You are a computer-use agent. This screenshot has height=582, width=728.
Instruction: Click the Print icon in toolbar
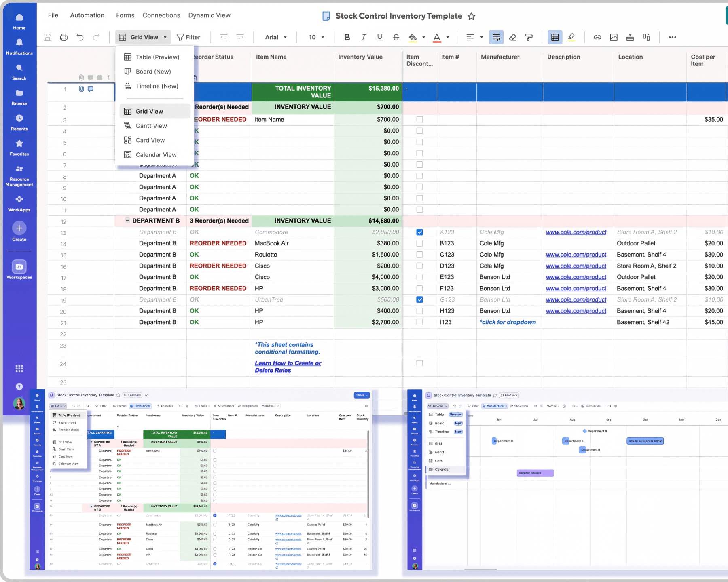coord(63,37)
